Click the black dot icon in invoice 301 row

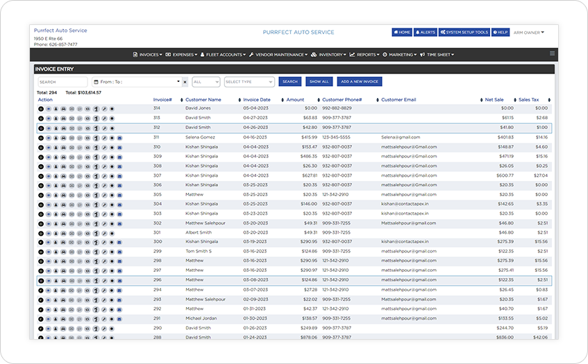[112, 234]
